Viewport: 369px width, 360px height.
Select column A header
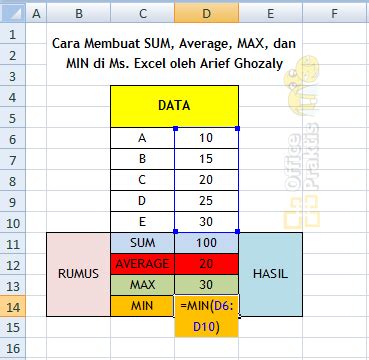36,13
